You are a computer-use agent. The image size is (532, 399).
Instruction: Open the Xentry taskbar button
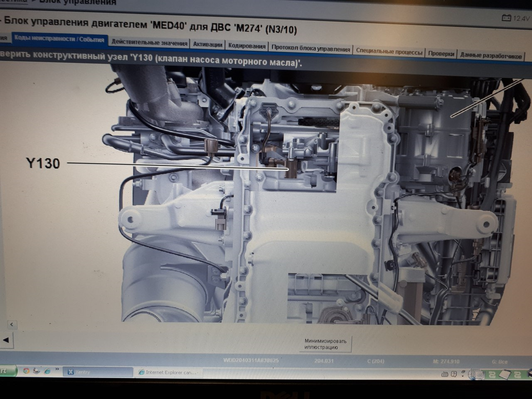click(x=98, y=372)
